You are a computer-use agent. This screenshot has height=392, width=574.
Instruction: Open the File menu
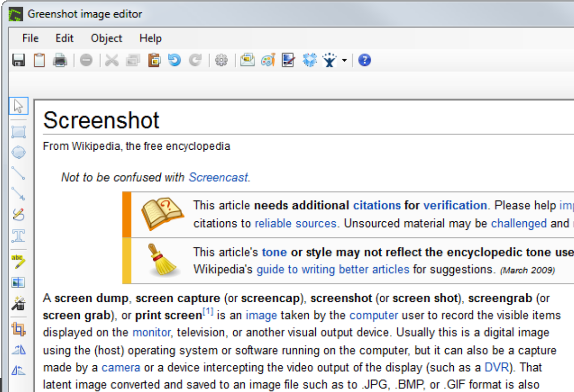point(30,38)
